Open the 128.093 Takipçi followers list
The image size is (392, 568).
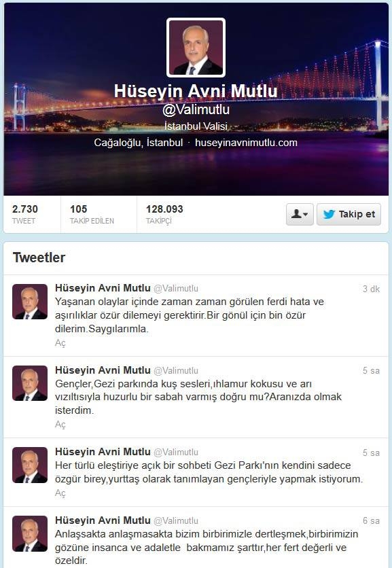[164, 214]
